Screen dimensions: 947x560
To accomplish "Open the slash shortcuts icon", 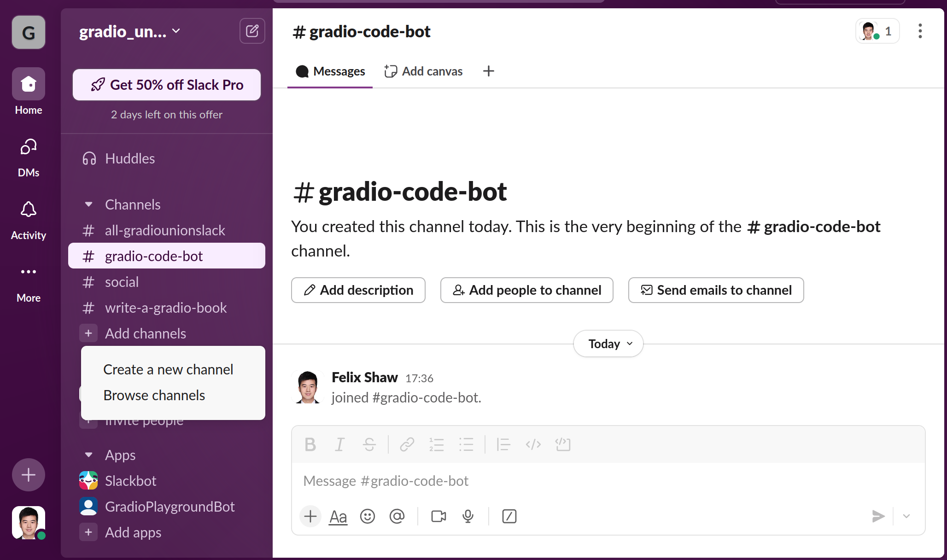I will click(509, 516).
